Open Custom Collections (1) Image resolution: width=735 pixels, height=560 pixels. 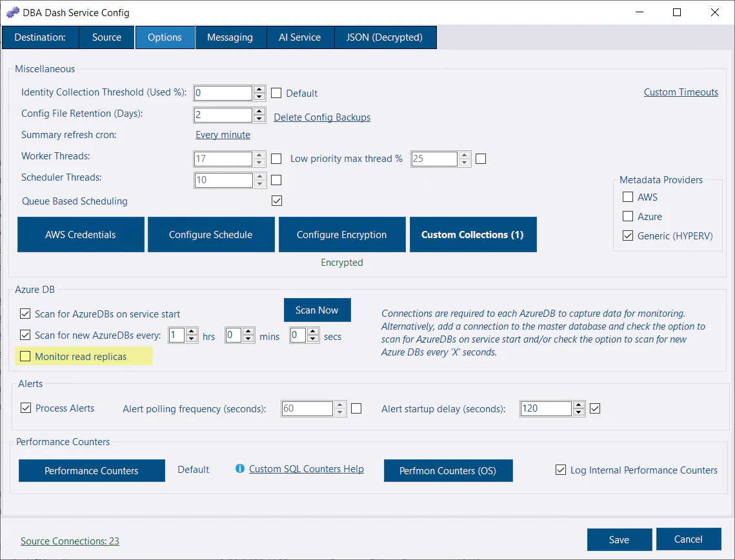(472, 234)
